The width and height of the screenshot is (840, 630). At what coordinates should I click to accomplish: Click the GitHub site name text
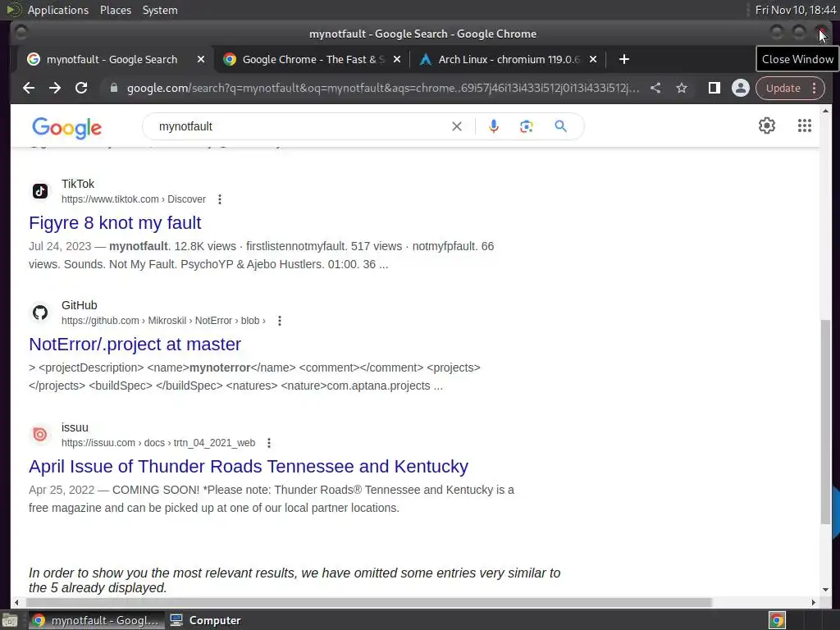coord(80,305)
